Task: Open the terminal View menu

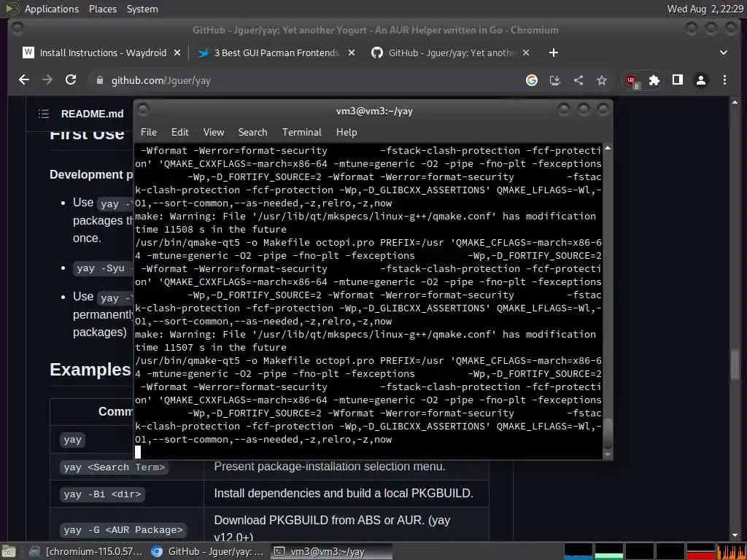Action: coord(214,132)
